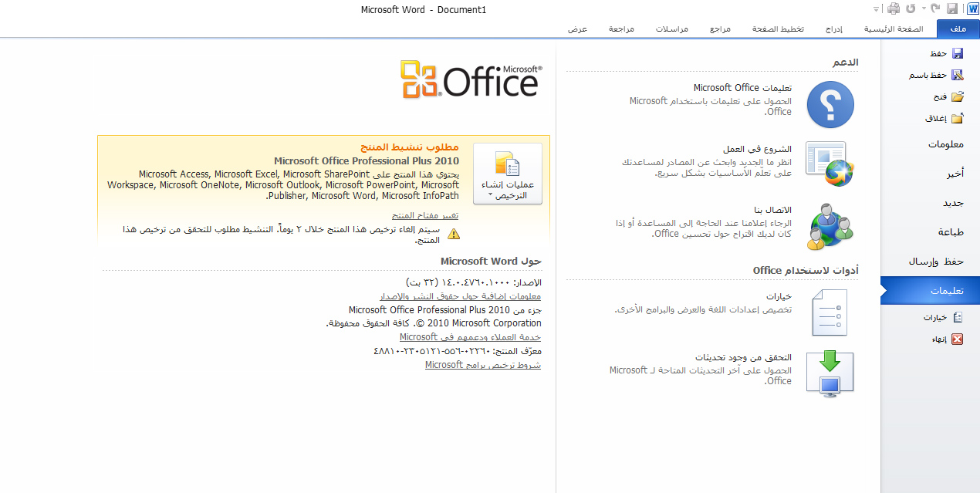Open the Microsoft customer service and support link
Image resolution: width=980 pixels, height=493 pixels.
pyautogui.click(x=471, y=337)
